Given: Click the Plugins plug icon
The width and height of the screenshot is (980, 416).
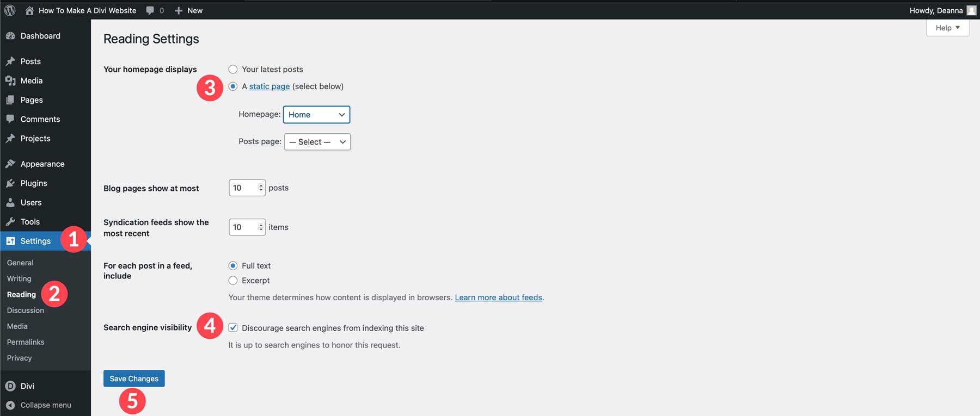Looking at the screenshot, I should tap(10, 183).
